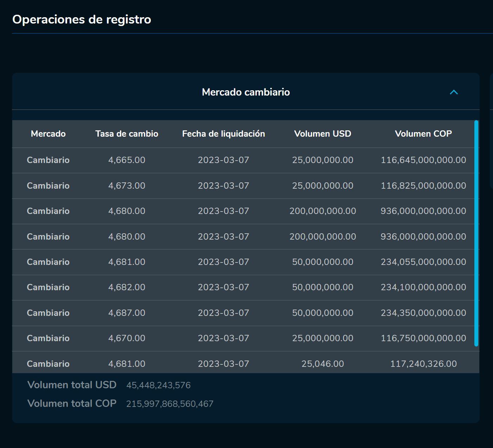Screen dimensions: 493x448
Task: Click the row with volume 25,046.00 USD
Action: click(211, 363)
